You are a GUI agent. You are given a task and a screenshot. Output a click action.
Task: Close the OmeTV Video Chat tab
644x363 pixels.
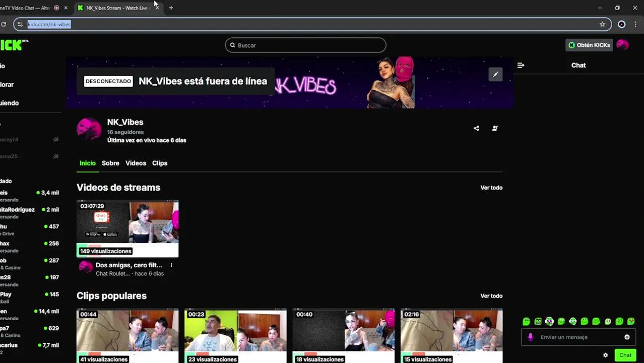[x=66, y=8]
